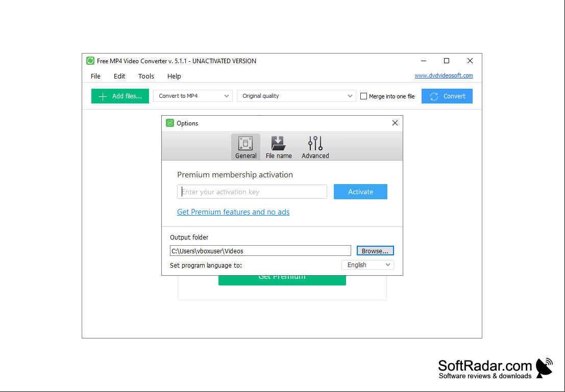Open the General options tab
The height and width of the screenshot is (392, 565).
point(245,147)
